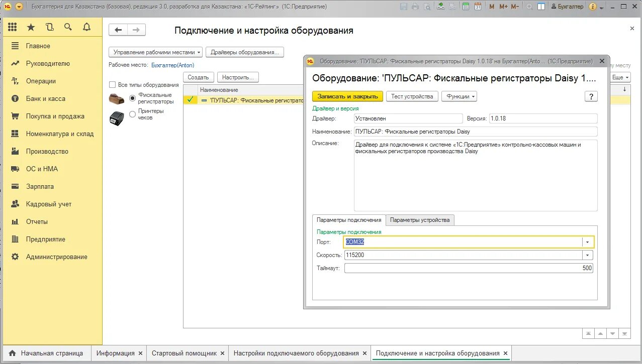Switch to 'Настройки подключаемого оборудования' tab
This screenshot has width=642, height=364.
[x=296, y=353]
